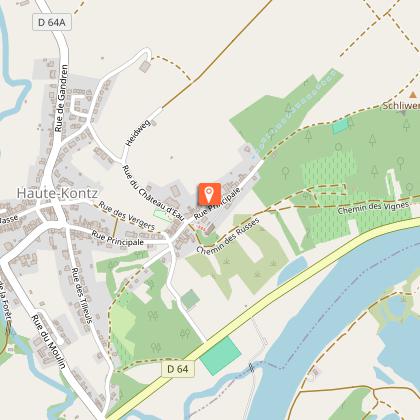Click the Rue des Tilleuls label

point(82,295)
